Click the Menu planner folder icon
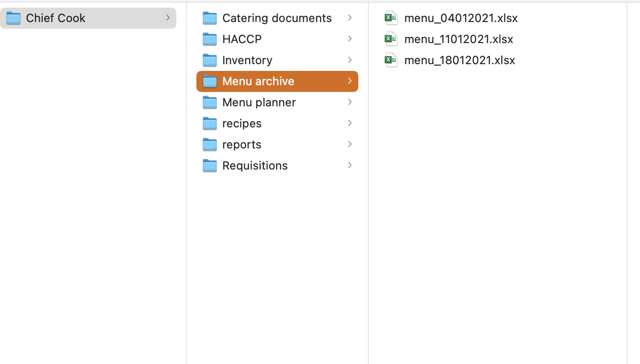640x364 pixels. click(210, 102)
